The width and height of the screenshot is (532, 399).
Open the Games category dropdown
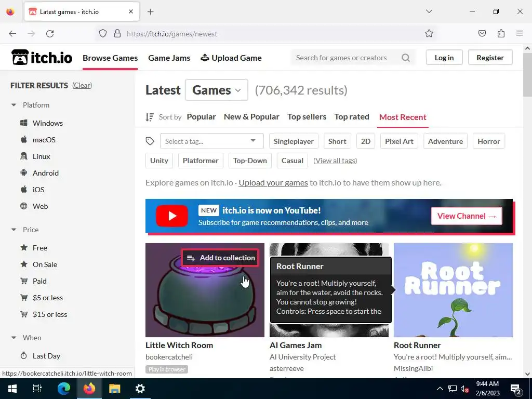[217, 90]
